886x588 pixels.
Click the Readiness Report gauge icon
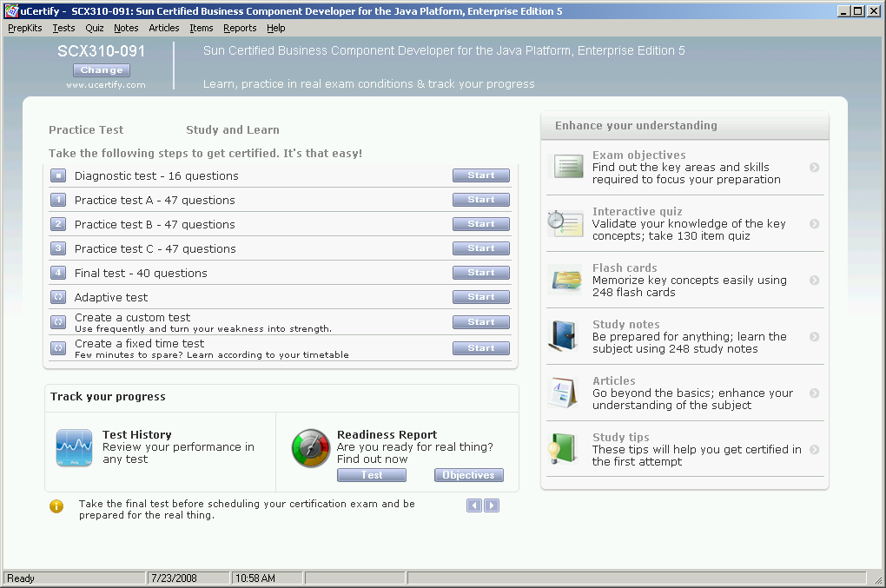[311, 448]
